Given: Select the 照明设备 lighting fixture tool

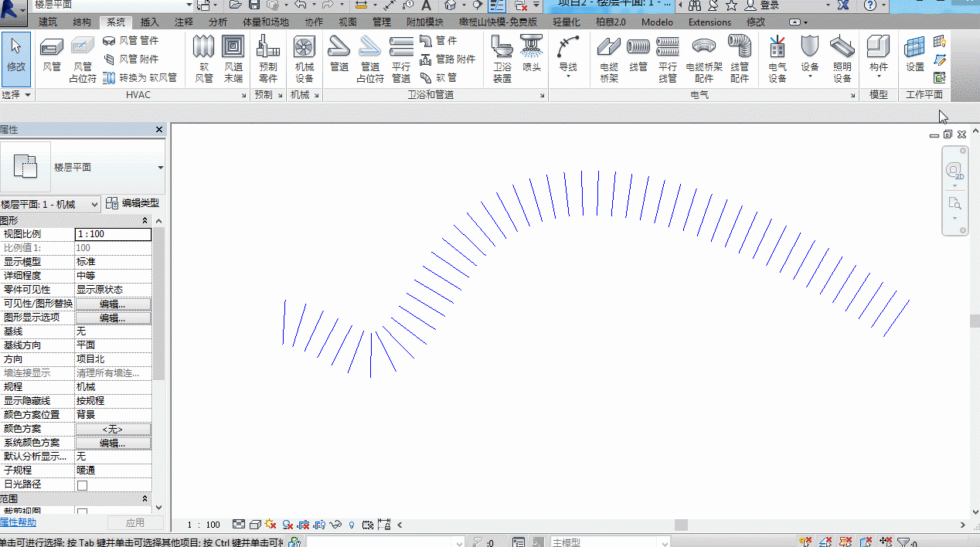Looking at the screenshot, I should tap(842, 59).
